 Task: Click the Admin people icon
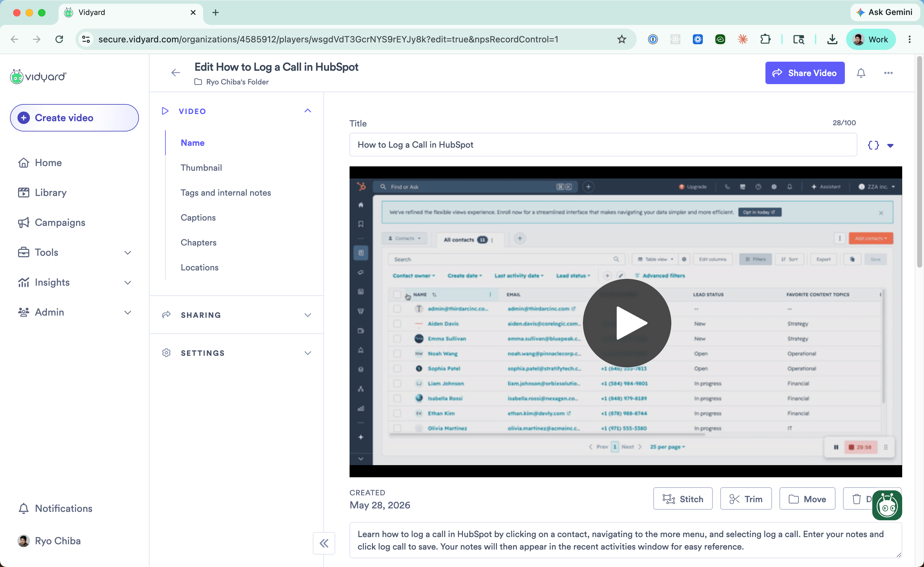pos(24,312)
